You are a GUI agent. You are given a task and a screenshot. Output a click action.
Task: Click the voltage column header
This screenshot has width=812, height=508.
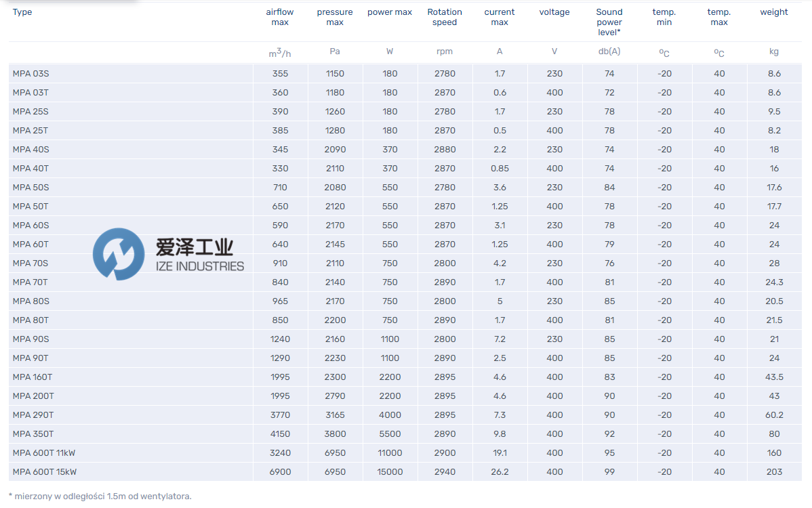pos(554,12)
